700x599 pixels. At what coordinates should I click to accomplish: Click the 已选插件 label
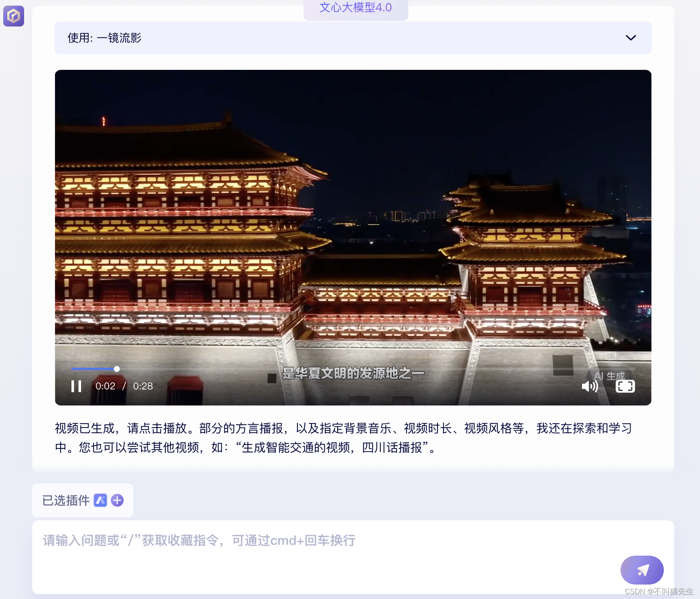click(x=66, y=500)
